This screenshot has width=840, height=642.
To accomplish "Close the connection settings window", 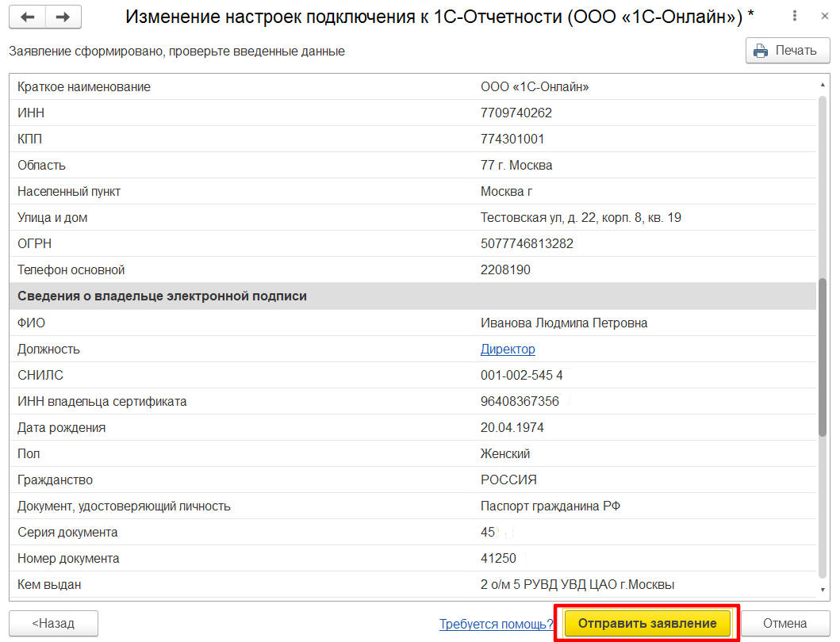I will coord(824,16).
